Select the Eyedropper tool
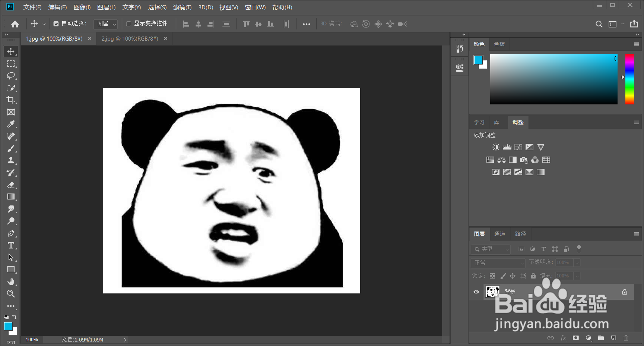644x346 pixels. click(11, 124)
